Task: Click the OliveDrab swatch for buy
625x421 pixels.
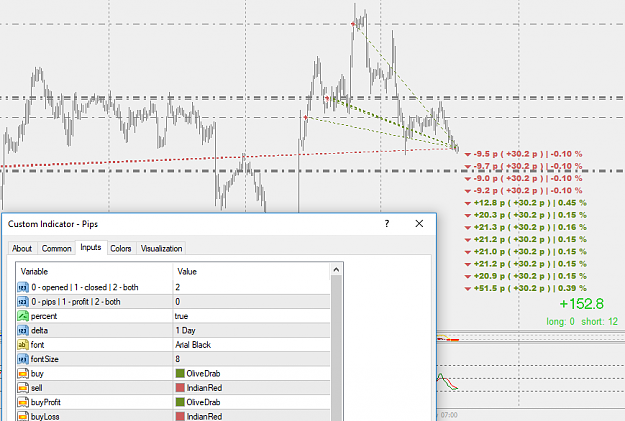Action: click(x=180, y=374)
